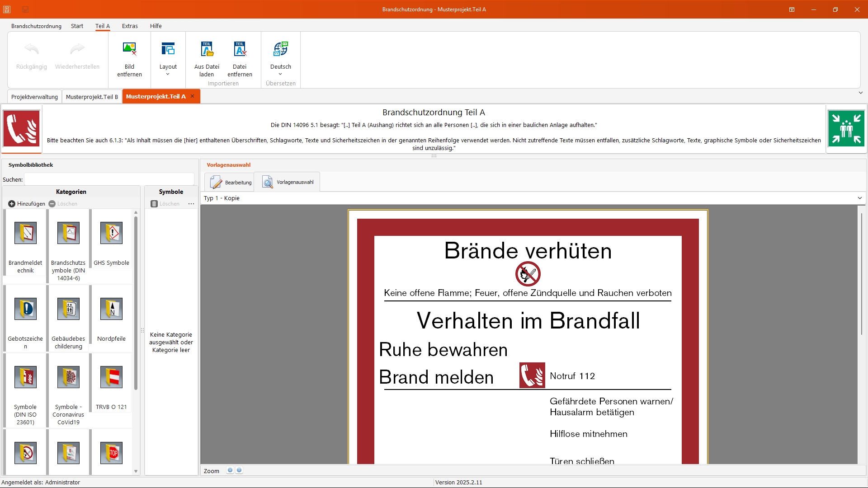The height and width of the screenshot is (488, 868).
Task: Click Hinzufügen to add a category
Action: point(27,204)
